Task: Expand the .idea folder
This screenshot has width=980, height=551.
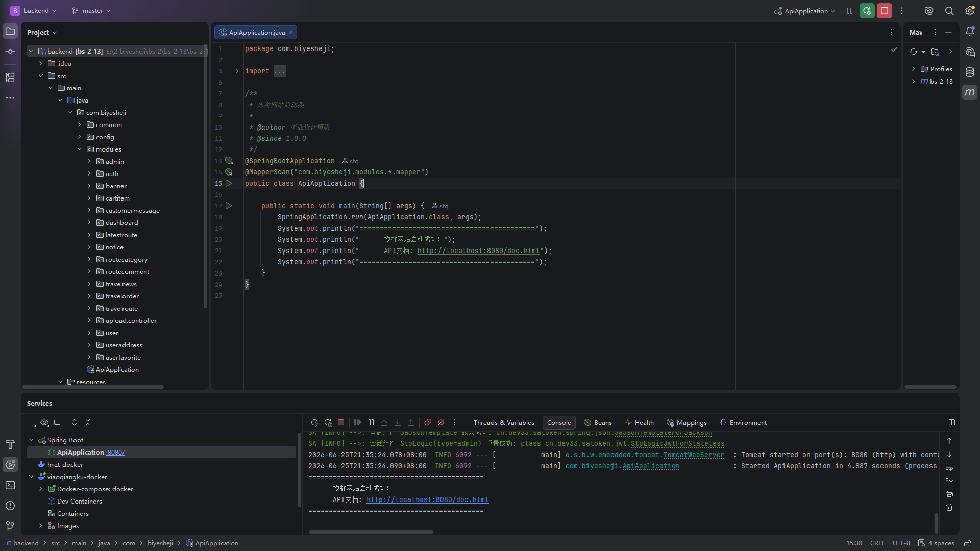Action: pyautogui.click(x=41, y=63)
